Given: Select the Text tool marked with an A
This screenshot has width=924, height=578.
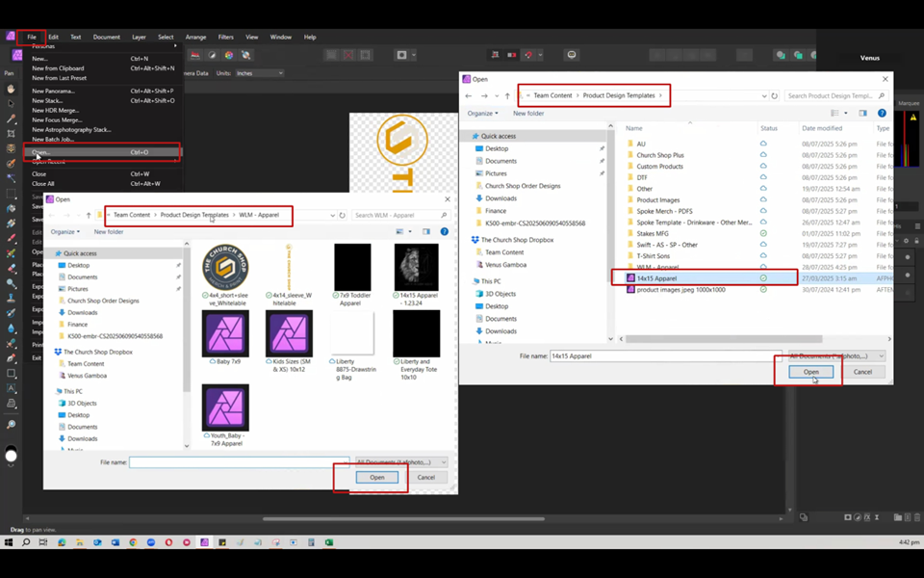Looking at the screenshot, I should coord(12,388).
